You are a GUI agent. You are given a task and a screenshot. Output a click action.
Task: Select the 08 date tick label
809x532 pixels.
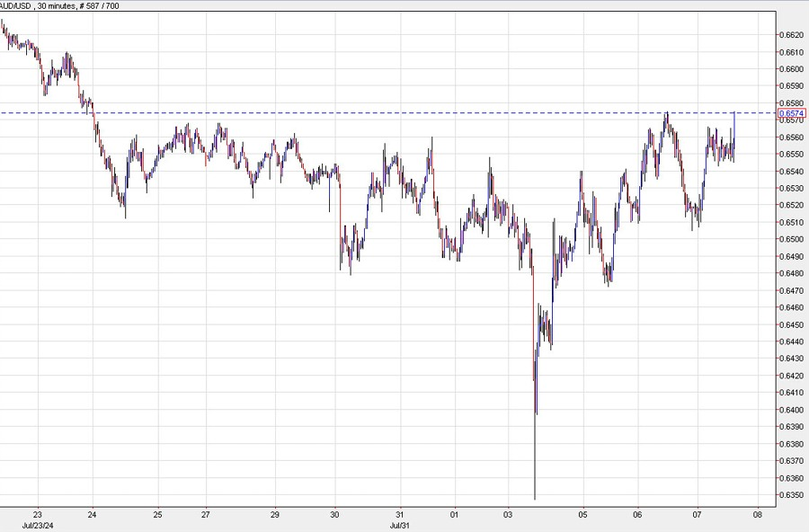(x=758, y=514)
